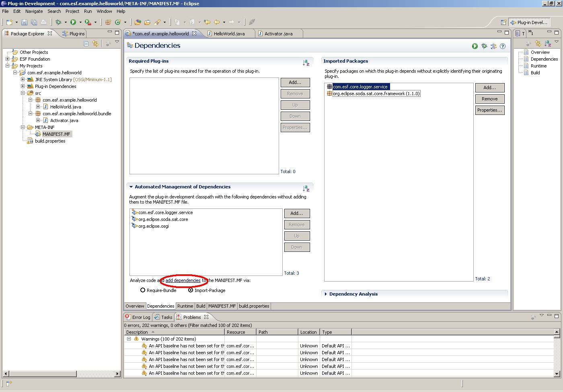This screenshot has width=563, height=392.
Task: Open the Project menu
Action: pyautogui.click(x=72, y=11)
